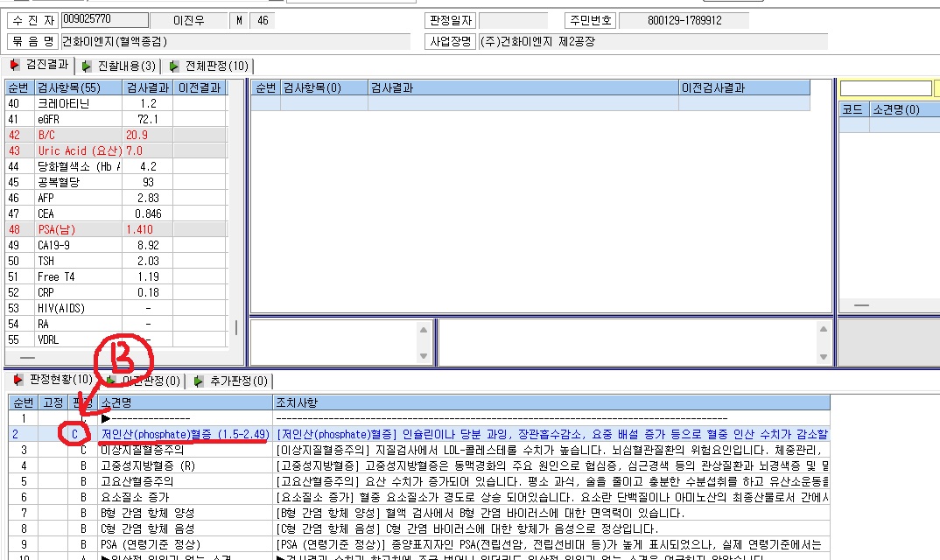Click down arrow of right memo box scrollbar
940x560 pixels.
(x=823, y=357)
